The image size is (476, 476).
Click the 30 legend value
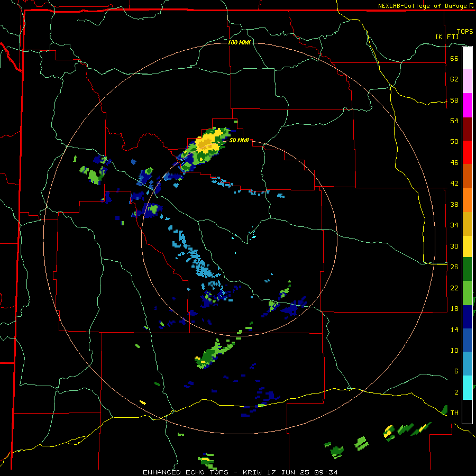[x=454, y=246]
